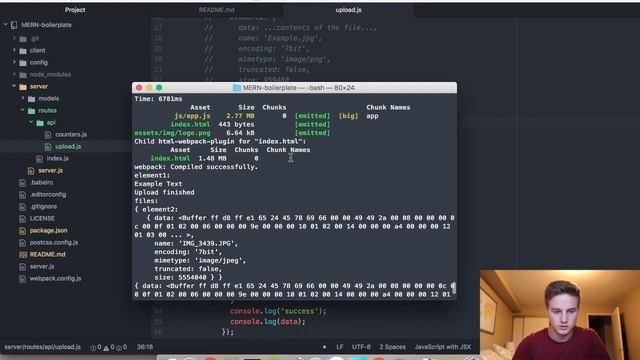Select upload.js in the tree
Screen dimensions: 640x360
(68, 146)
